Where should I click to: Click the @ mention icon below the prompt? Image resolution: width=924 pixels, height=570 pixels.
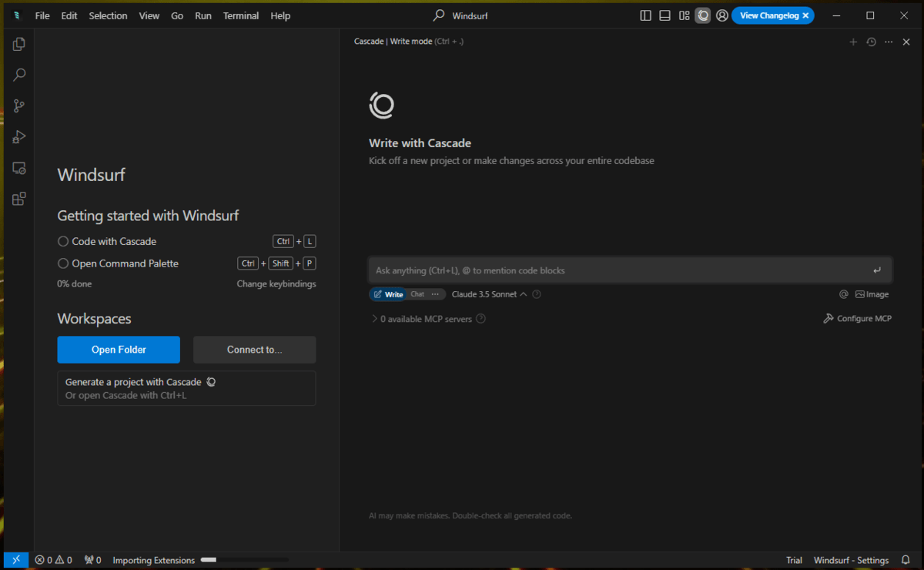844,294
